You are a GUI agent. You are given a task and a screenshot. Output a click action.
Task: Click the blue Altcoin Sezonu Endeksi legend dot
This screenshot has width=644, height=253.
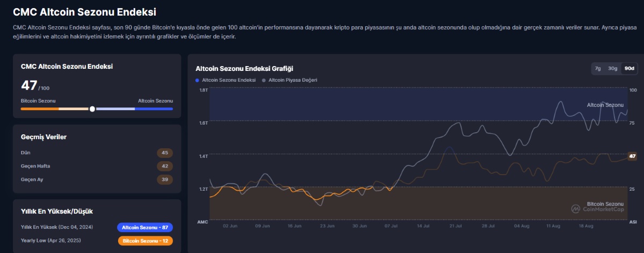click(x=198, y=80)
